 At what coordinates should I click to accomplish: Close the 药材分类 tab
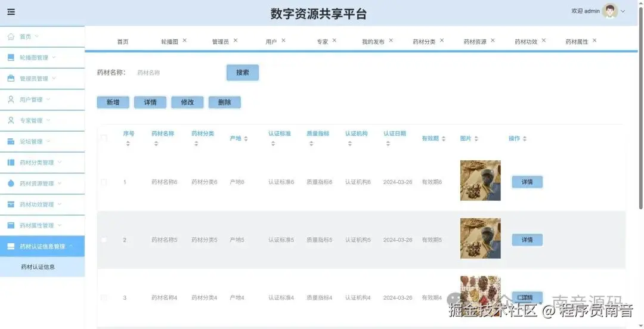[442, 41]
